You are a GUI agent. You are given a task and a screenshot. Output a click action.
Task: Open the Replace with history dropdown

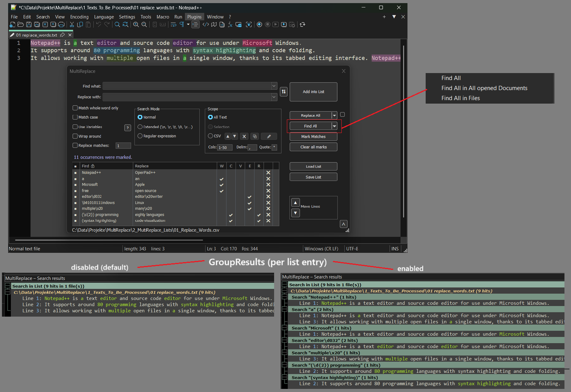coord(274,97)
